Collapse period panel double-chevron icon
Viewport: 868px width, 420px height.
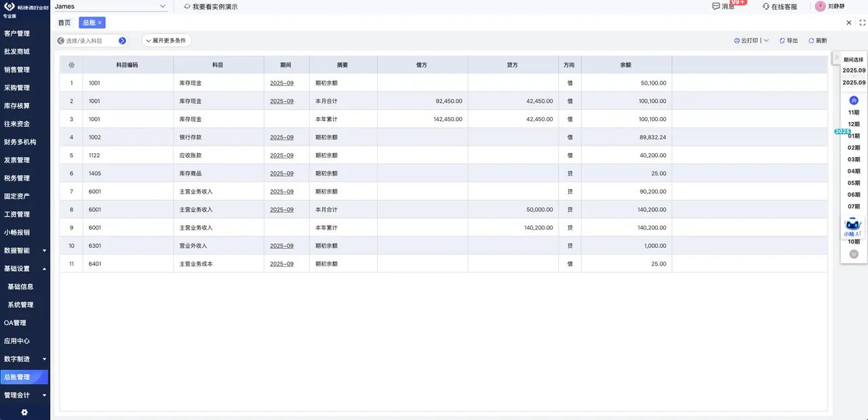tap(837, 58)
